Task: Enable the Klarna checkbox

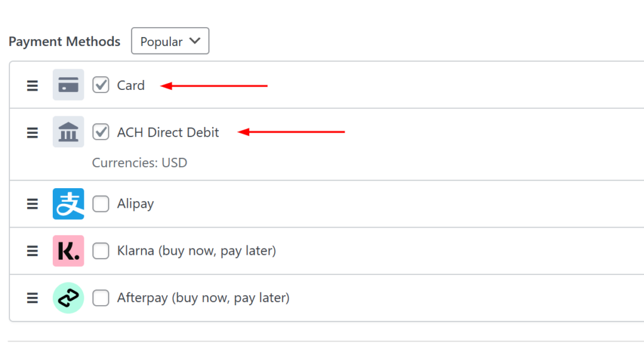Action: pos(101,251)
